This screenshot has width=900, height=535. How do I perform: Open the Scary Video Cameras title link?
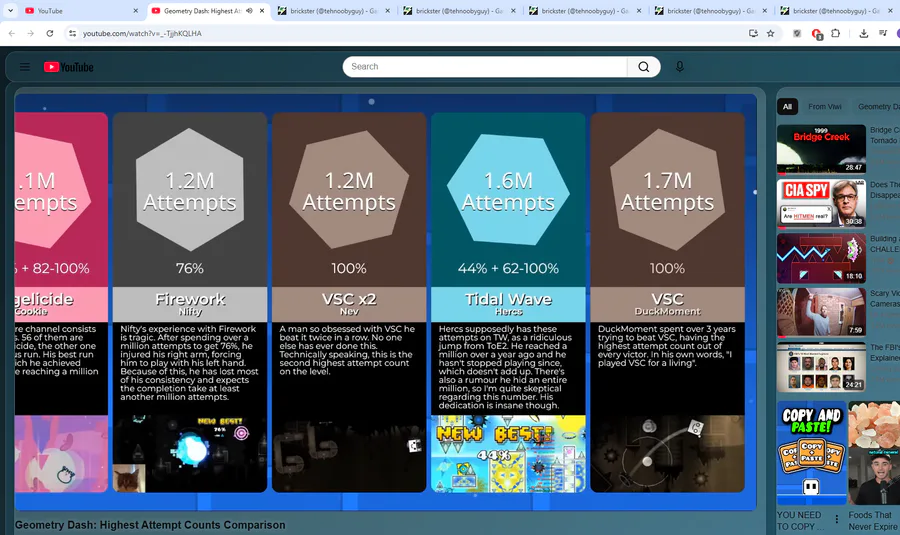pos(885,298)
